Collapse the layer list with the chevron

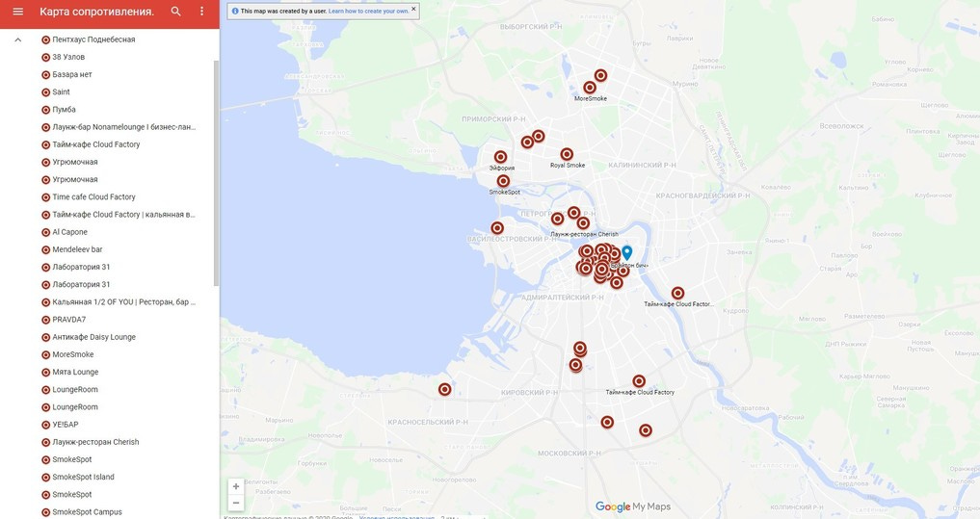click(x=18, y=39)
